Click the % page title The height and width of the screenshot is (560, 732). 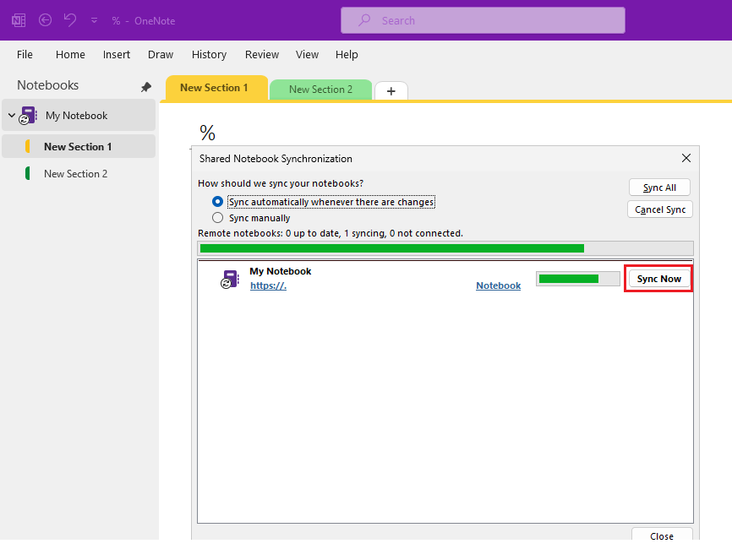pyautogui.click(x=207, y=133)
